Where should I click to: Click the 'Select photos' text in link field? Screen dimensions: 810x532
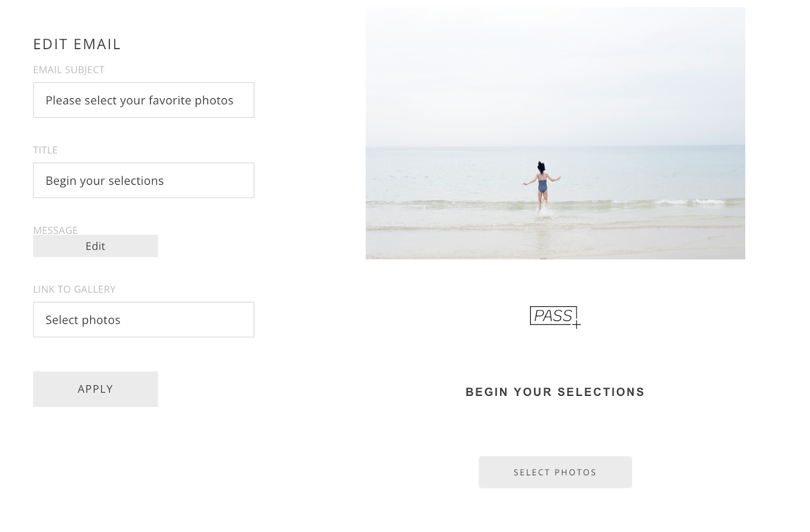(83, 320)
